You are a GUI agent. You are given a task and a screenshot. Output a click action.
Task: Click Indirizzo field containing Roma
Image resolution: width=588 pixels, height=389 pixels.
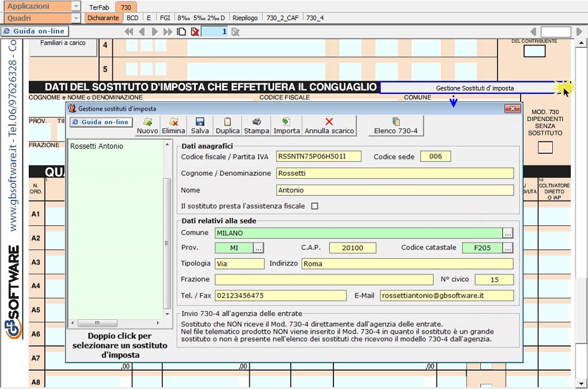click(407, 264)
